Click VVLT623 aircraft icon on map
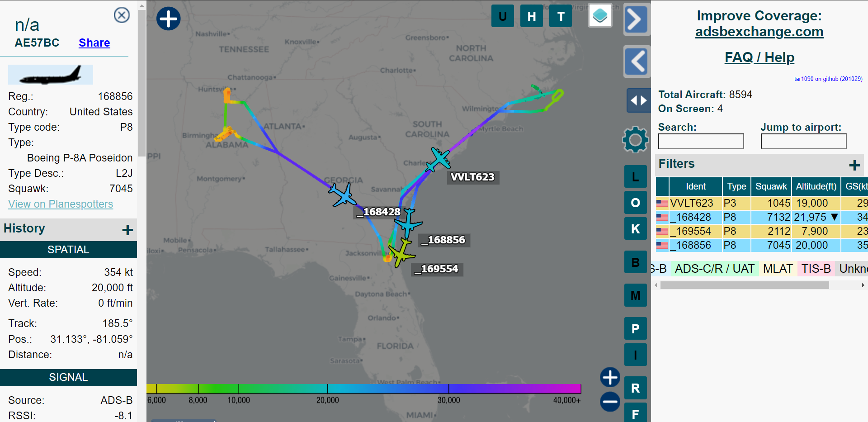 [x=438, y=160]
